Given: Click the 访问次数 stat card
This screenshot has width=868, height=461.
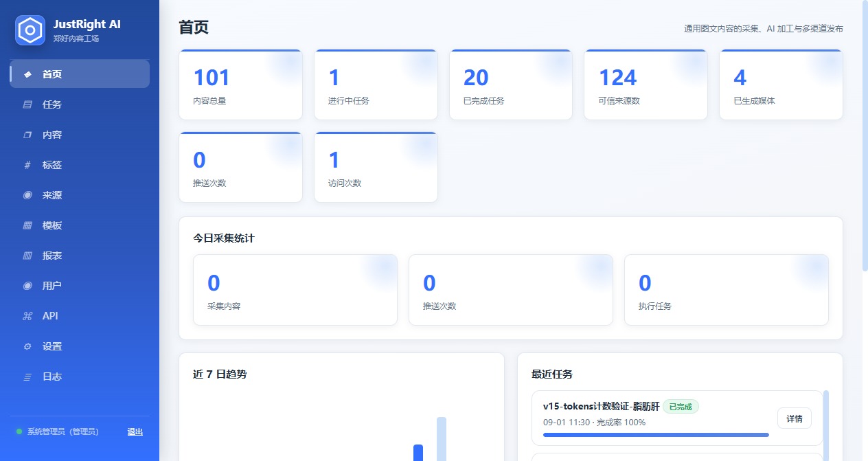Looking at the screenshot, I should [376, 167].
